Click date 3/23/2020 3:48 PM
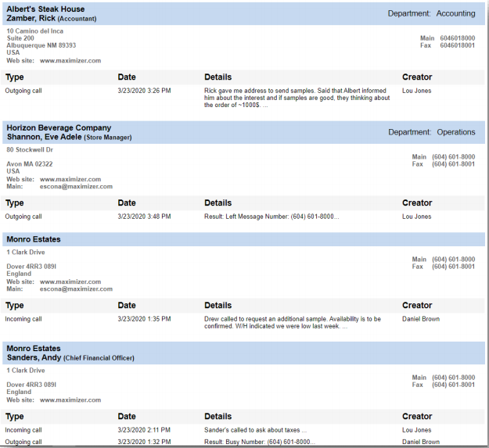Image resolution: width=489 pixels, height=448 pixels. (144, 217)
